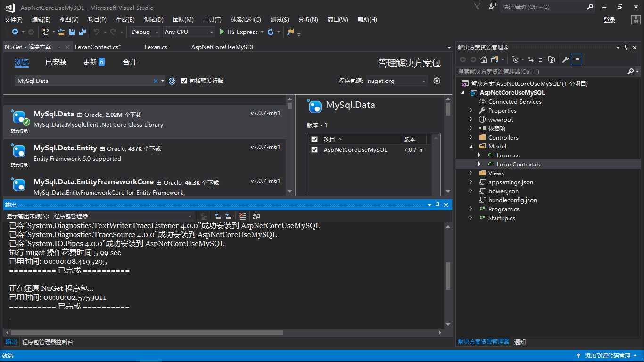644x362 pixels.
Task: Open the output source dropdown
Action: (x=123, y=216)
